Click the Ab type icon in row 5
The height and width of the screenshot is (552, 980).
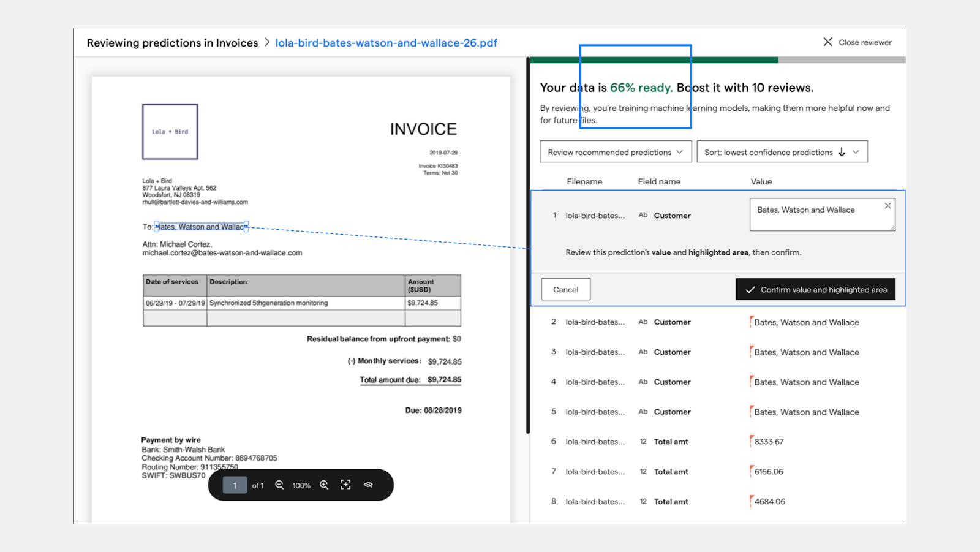(x=643, y=412)
